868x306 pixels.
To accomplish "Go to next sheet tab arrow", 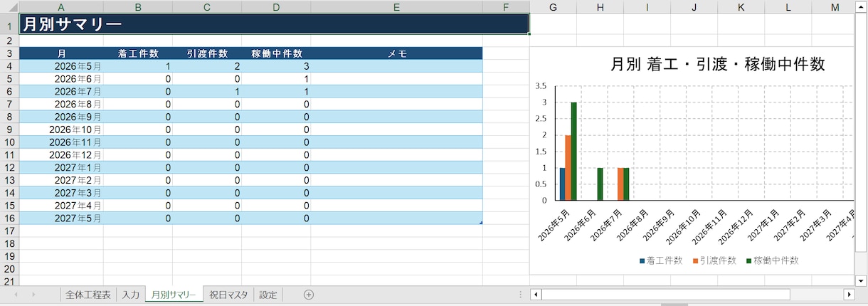I will (x=33, y=295).
